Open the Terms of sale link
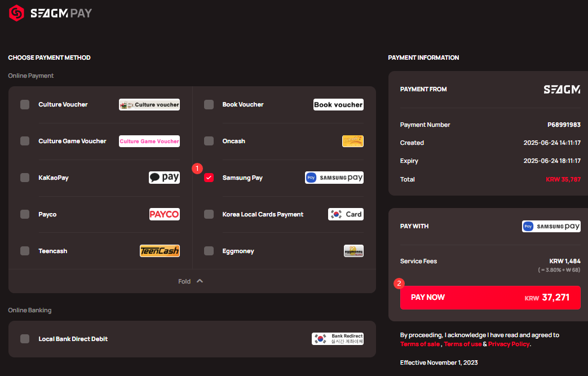 tap(420, 344)
